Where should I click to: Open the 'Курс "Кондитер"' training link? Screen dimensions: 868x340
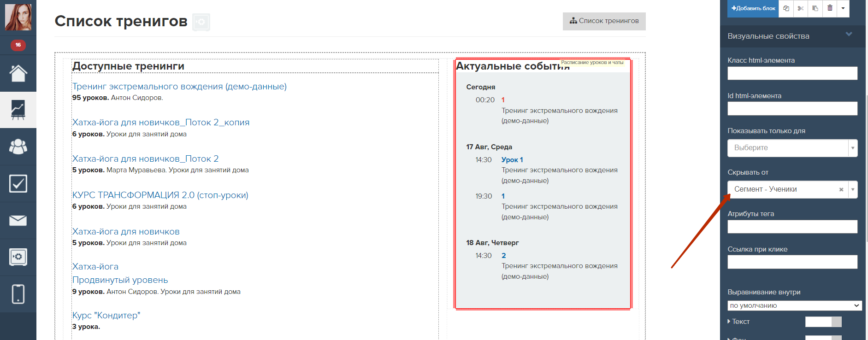(x=106, y=316)
